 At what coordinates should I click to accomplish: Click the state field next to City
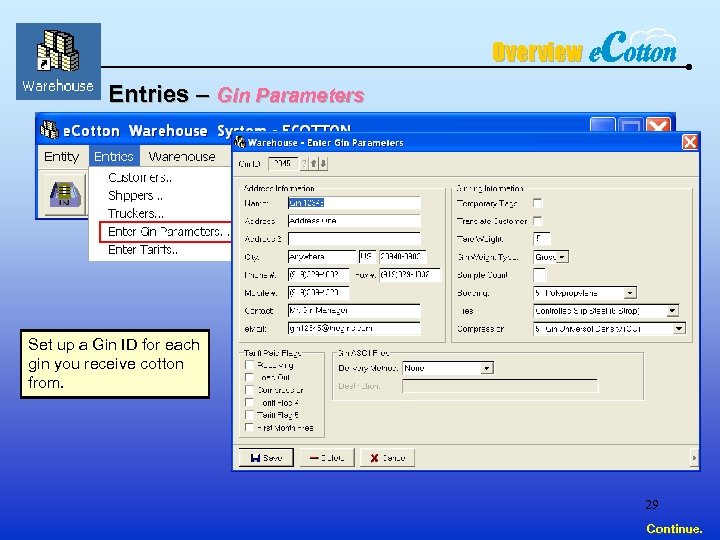[x=367, y=257]
